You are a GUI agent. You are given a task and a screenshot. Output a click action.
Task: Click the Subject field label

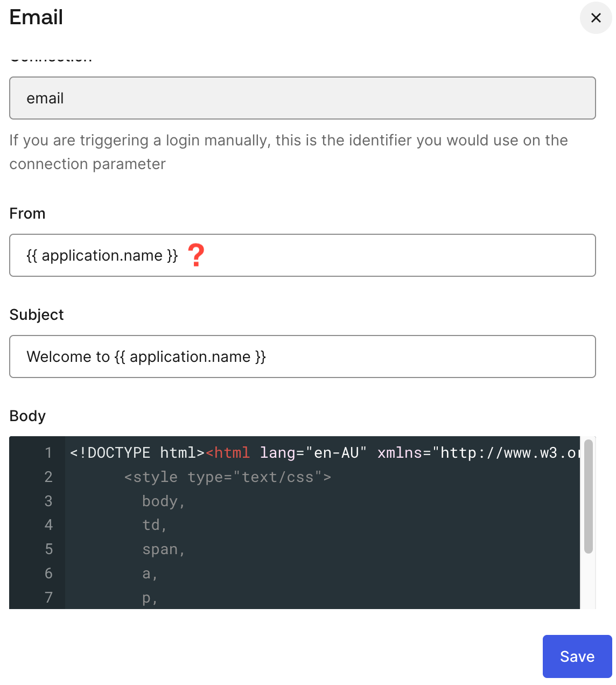(x=37, y=315)
